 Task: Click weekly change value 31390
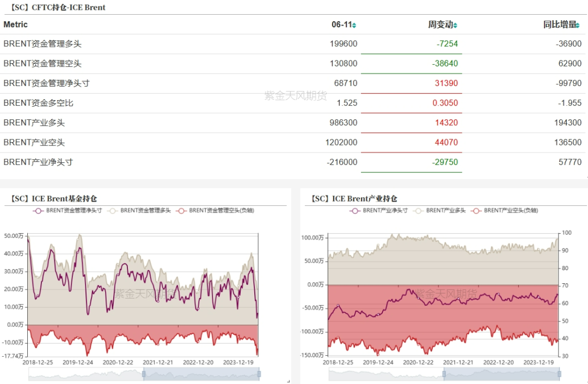pos(445,83)
